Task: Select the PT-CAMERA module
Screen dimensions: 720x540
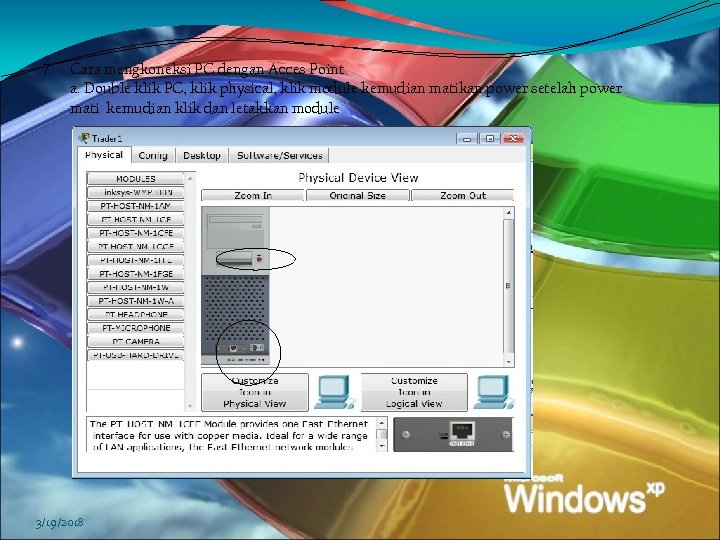Action: point(135,342)
